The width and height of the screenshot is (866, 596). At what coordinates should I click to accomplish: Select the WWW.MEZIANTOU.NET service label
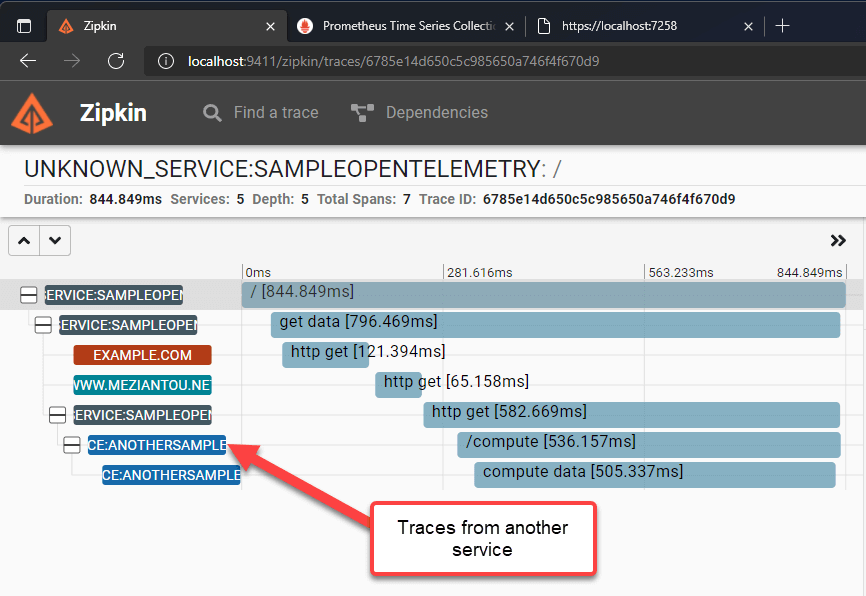coord(142,385)
